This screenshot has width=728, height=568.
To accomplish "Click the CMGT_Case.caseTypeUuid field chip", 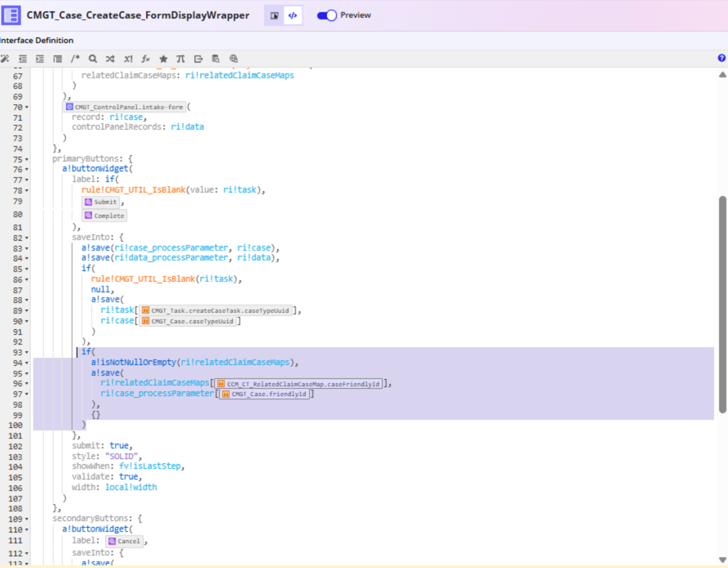I will click(188, 321).
